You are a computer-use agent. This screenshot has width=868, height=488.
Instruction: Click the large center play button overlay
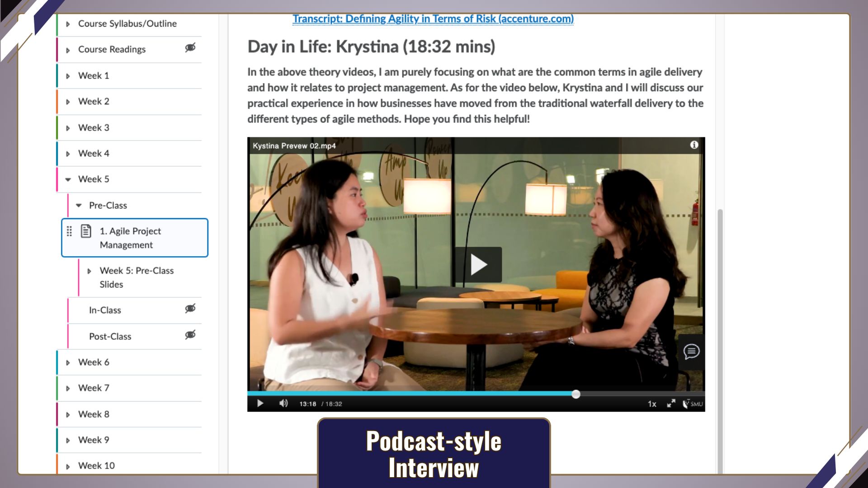[x=478, y=265]
